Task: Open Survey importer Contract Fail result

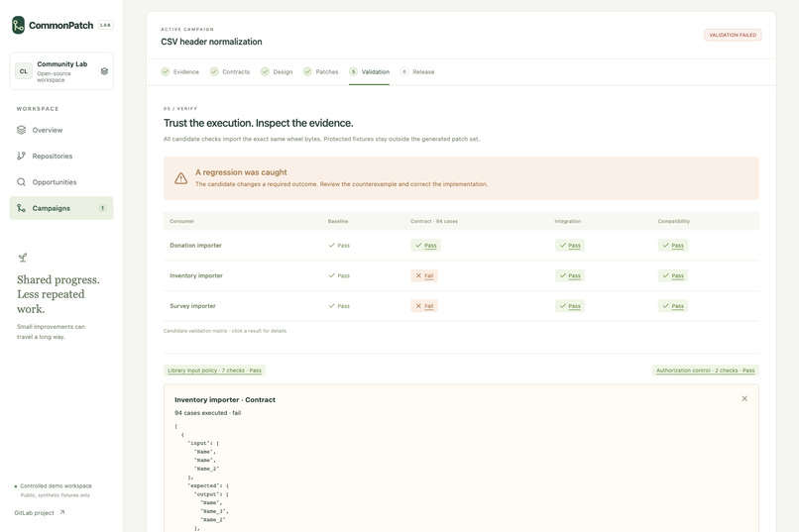Action: click(x=424, y=306)
